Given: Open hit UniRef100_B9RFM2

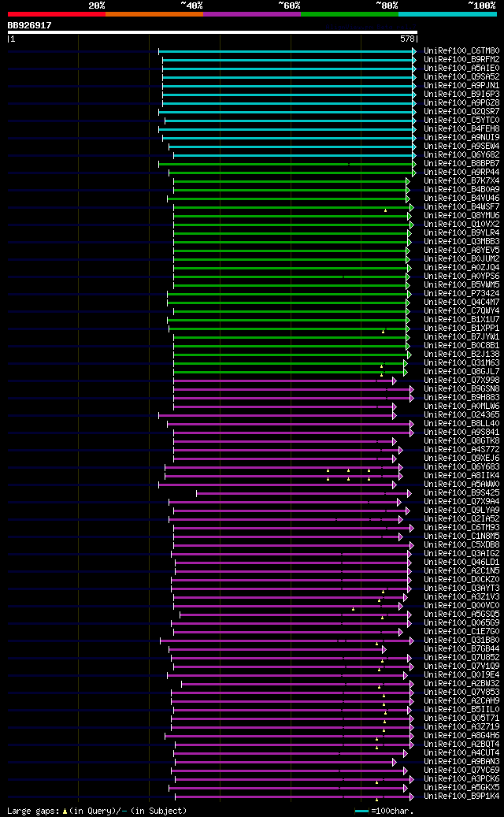Looking at the screenshot, I should point(461,60).
